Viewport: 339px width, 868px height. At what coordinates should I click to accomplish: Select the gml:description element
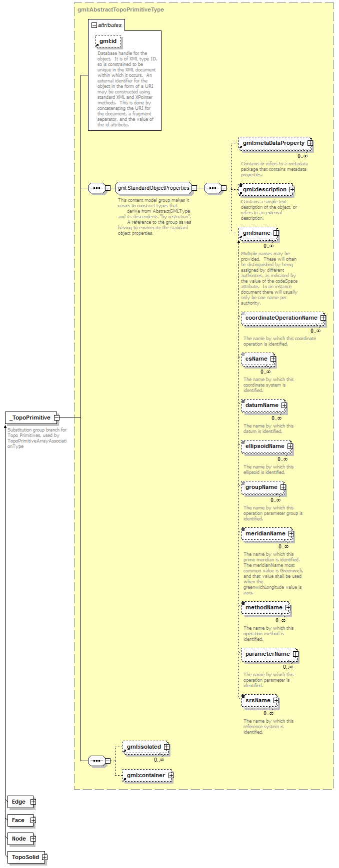(x=265, y=190)
